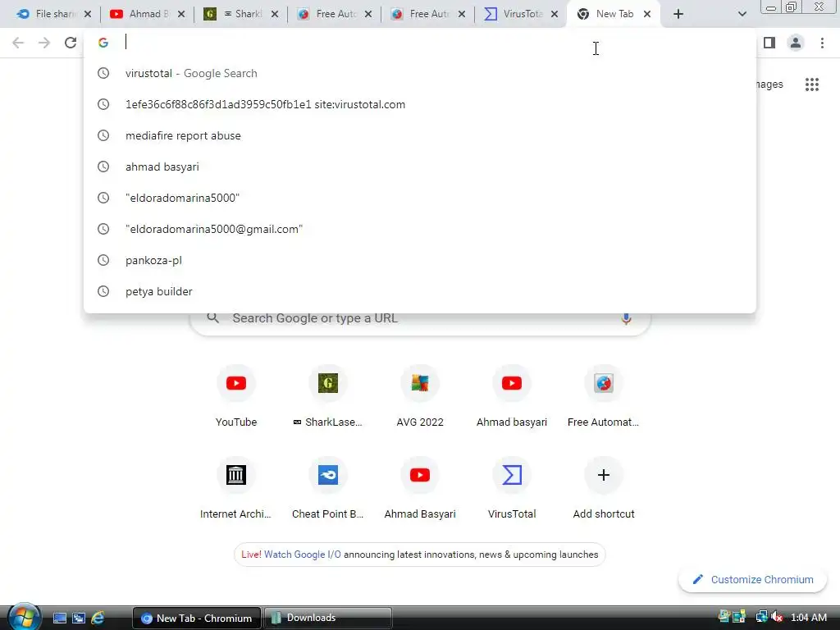Select the "eldoradomarina5000" suggestion
Screen dimensions: 840x630
(x=419, y=198)
